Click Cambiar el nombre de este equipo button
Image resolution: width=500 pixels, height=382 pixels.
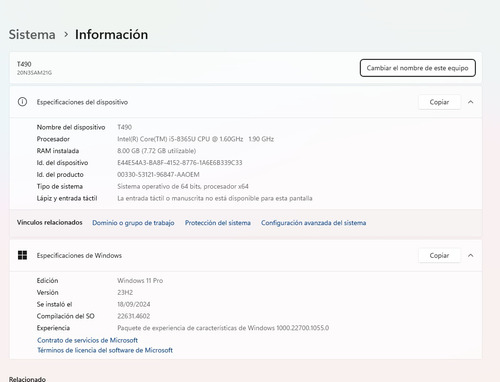(x=418, y=68)
